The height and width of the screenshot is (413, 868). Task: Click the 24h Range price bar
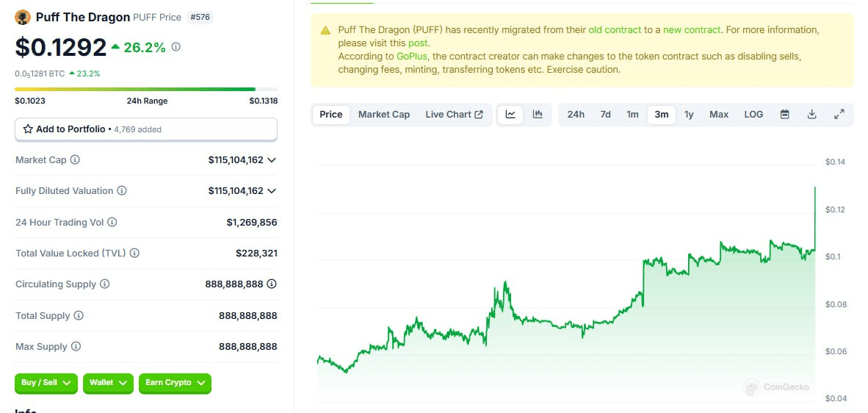[x=145, y=90]
